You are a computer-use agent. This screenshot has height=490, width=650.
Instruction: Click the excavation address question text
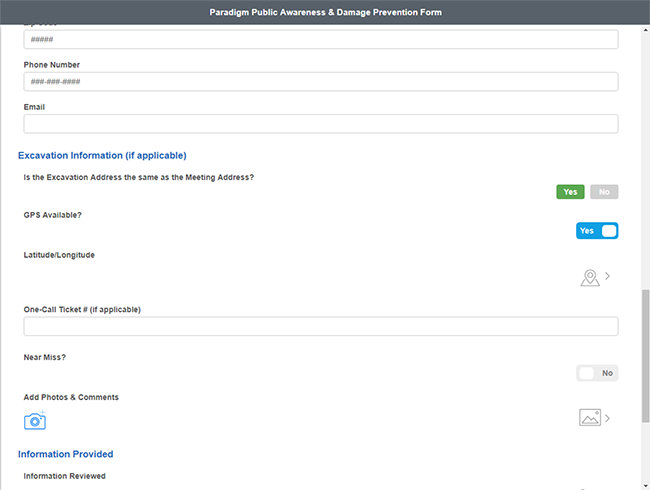(x=138, y=177)
